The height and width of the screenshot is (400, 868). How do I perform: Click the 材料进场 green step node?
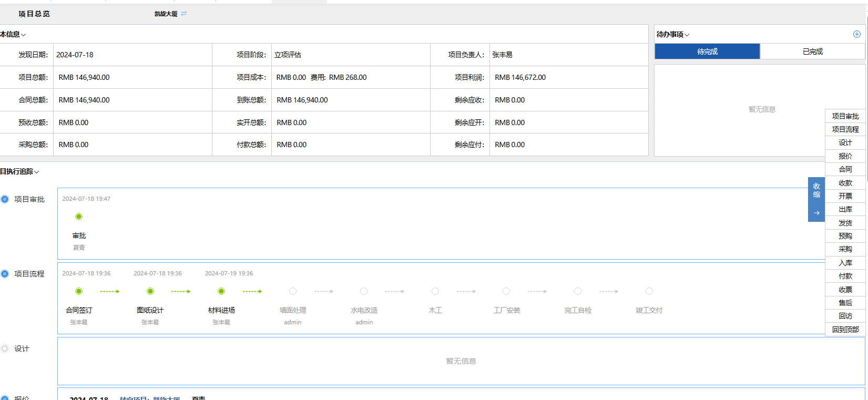(x=221, y=291)
